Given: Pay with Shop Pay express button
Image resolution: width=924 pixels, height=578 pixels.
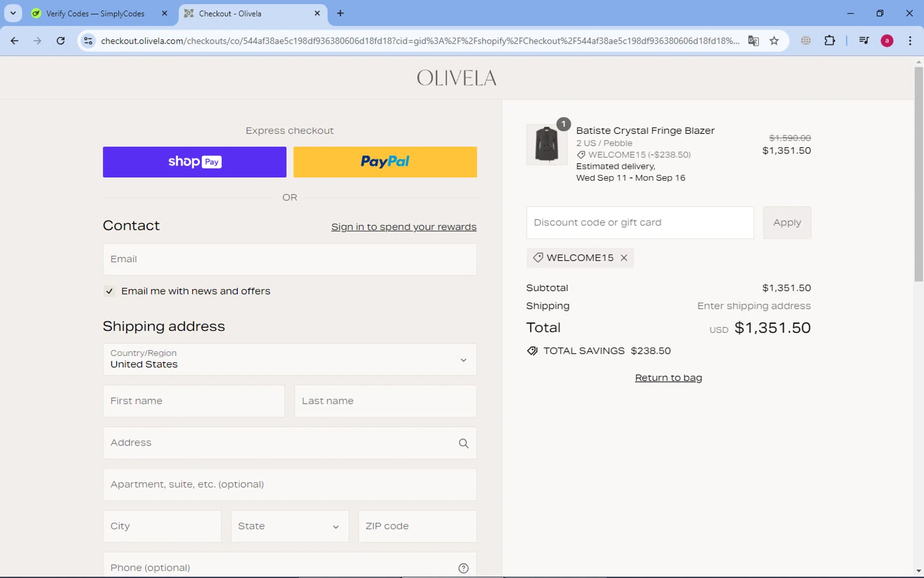Looking at the screenshot, I should point(195,162).
